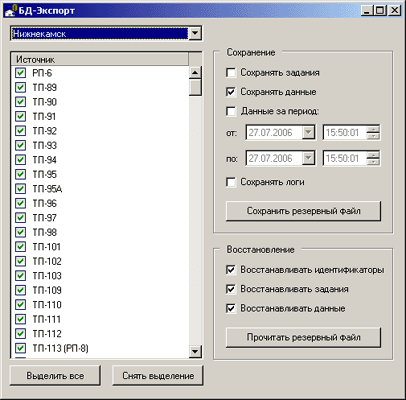
Task: Toggle the ТП-109 checkbox
Action: point(20,290)
